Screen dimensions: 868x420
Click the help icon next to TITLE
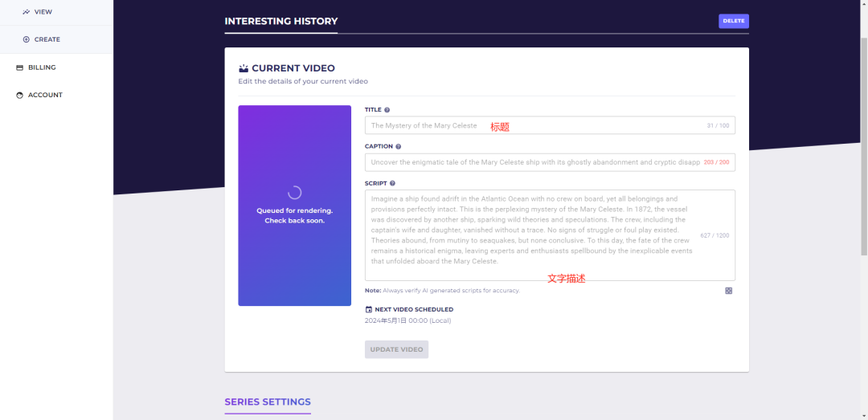point(387,110)
